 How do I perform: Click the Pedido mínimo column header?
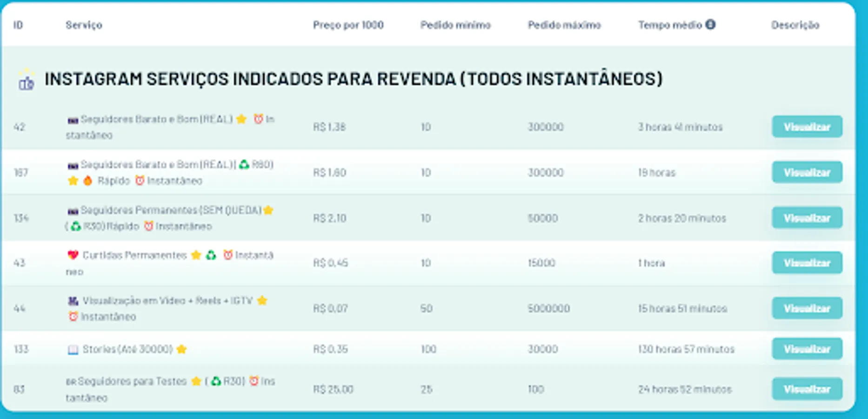pyautogui.click(x=455, y=25)
